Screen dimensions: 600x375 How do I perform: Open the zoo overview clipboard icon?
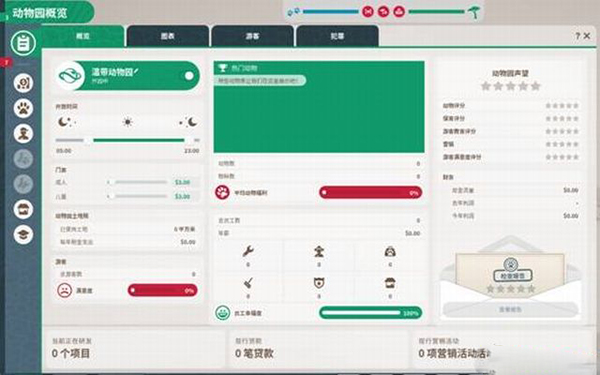23,42
